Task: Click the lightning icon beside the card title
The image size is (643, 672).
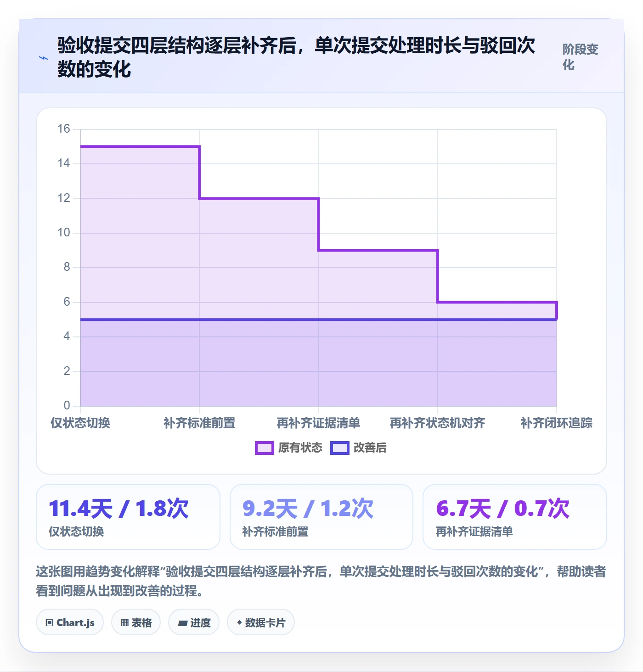Action: pyautogui.click(x=44, y=58)
